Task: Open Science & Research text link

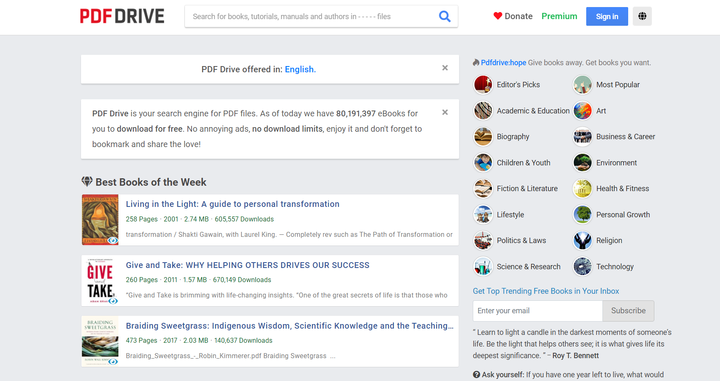Action: [x=529, y=267]
